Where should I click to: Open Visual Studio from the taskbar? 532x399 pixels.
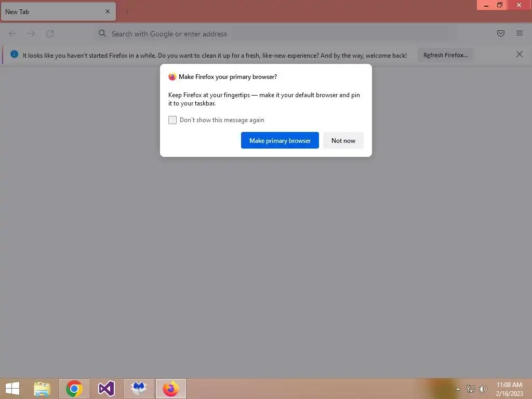pos(106,389)
